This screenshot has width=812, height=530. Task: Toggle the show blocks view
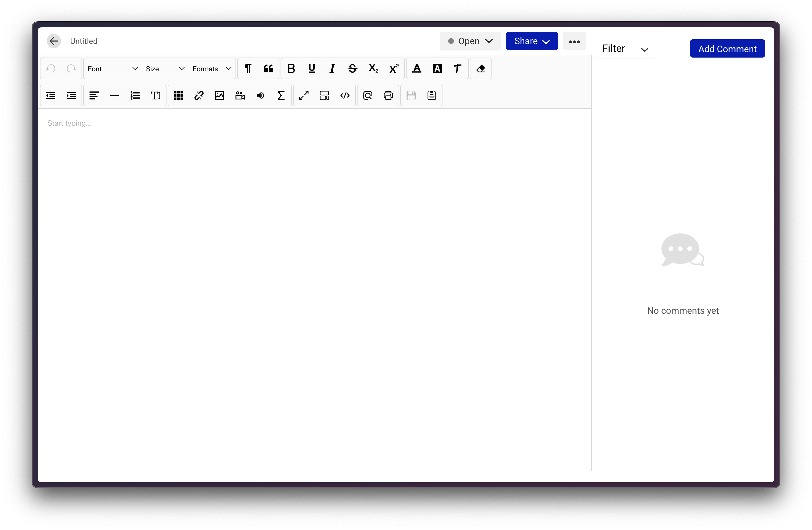tap(324, 95)
